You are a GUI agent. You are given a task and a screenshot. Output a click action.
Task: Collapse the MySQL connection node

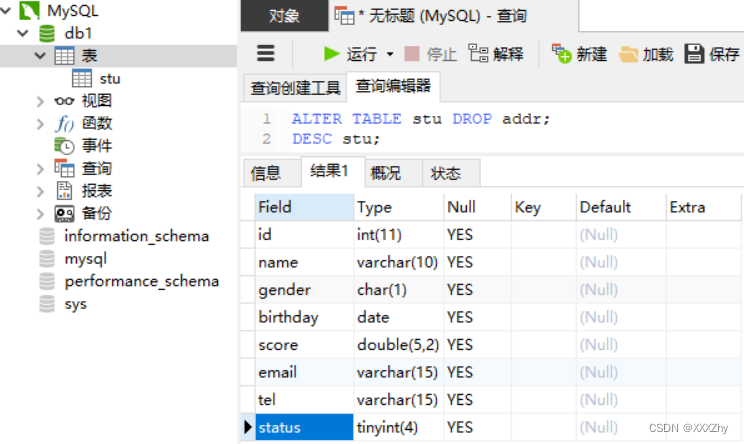6,10
